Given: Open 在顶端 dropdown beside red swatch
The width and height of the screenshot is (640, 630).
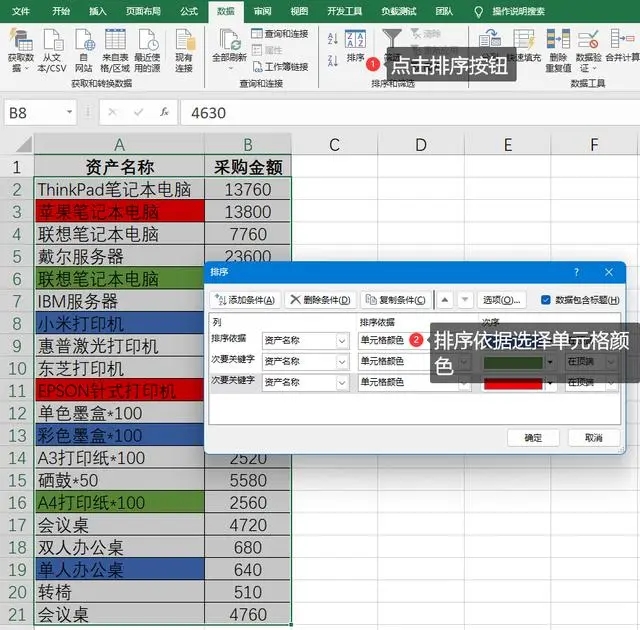Looking at the screenshot, I should (x=611, y=382).
